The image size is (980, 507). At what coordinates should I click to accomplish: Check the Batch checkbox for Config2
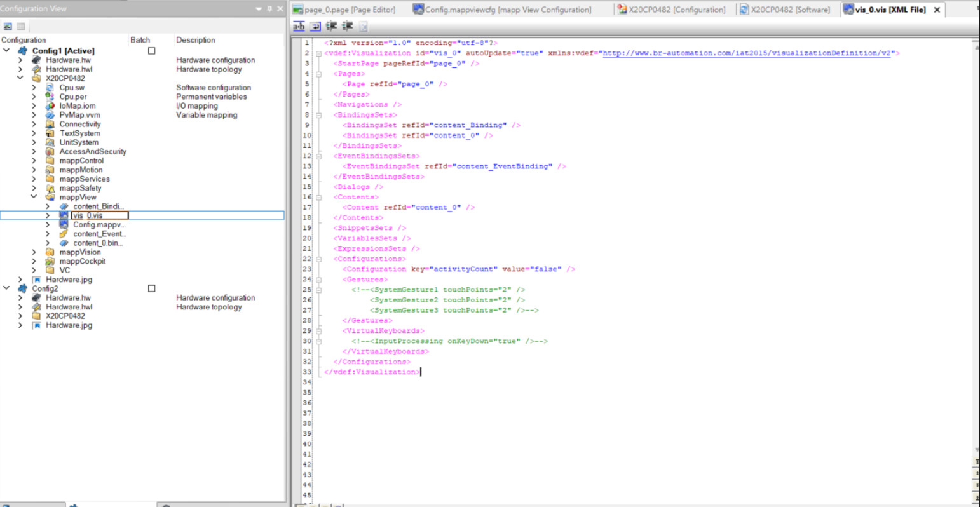point(152,288)
